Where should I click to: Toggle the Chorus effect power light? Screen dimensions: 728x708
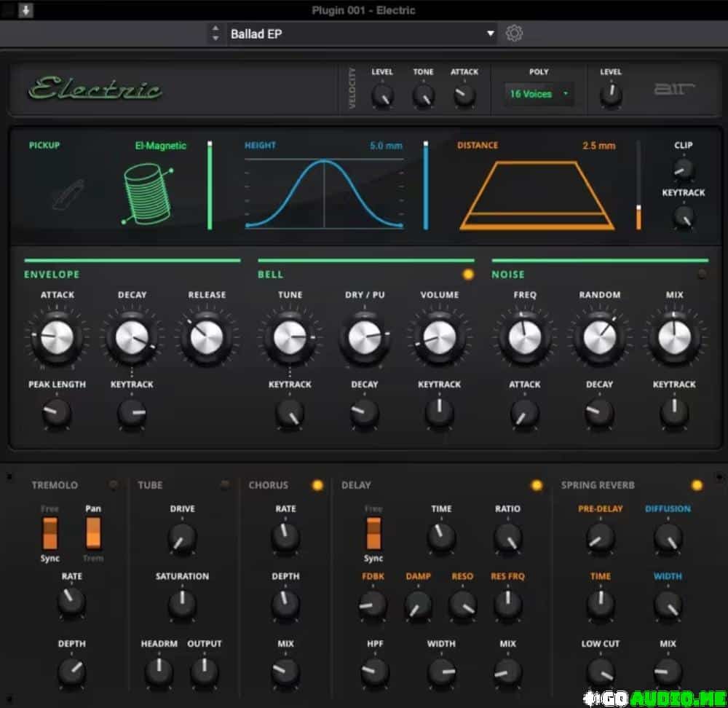(317, 485)
